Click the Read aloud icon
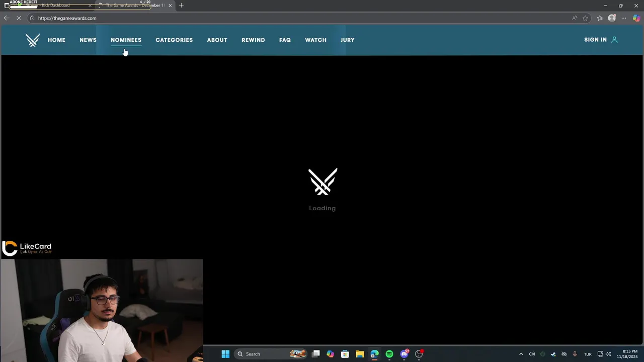Image resolution: width=644 pixels, height=362 pixels. (x=575, y=18)
